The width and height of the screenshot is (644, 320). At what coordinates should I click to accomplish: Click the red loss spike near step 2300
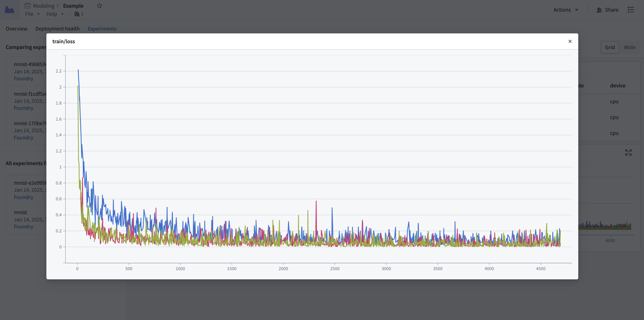(316, 201)
